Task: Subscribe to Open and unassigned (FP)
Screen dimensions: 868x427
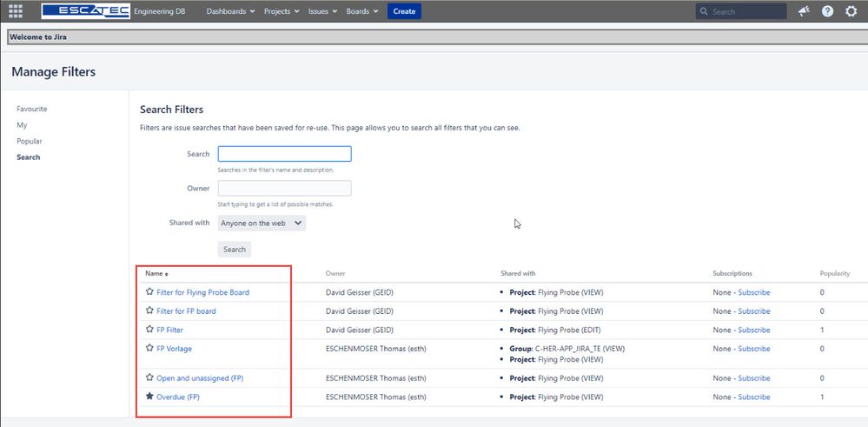Action: coord(754,378)
